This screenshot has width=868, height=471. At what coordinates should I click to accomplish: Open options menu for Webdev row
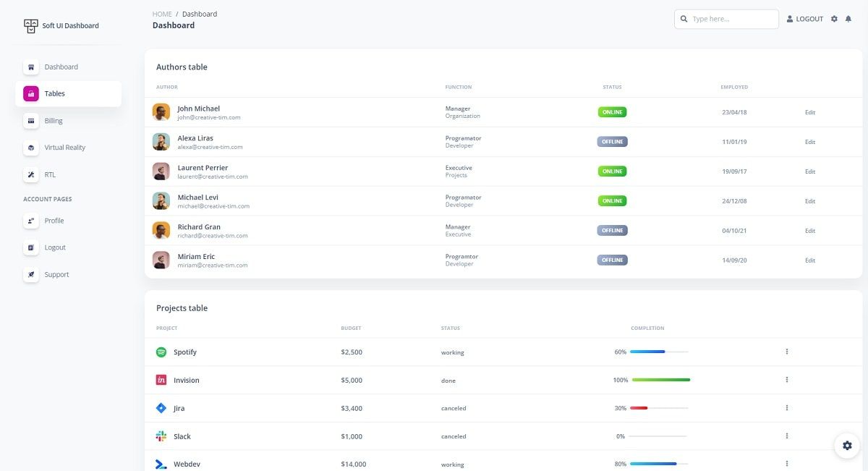pyautogui.click(x=786, y=464)
